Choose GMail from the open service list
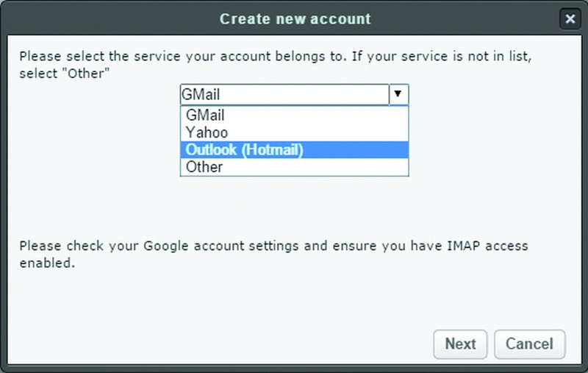The width and height of the screenshot is (588, 373). 295,116
